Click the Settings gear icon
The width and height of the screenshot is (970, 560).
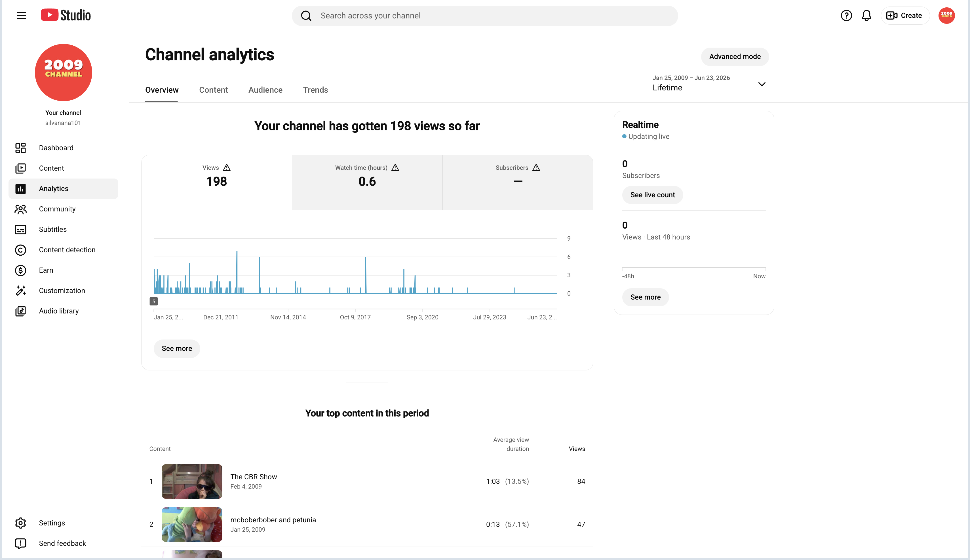(x=20, y=523)
